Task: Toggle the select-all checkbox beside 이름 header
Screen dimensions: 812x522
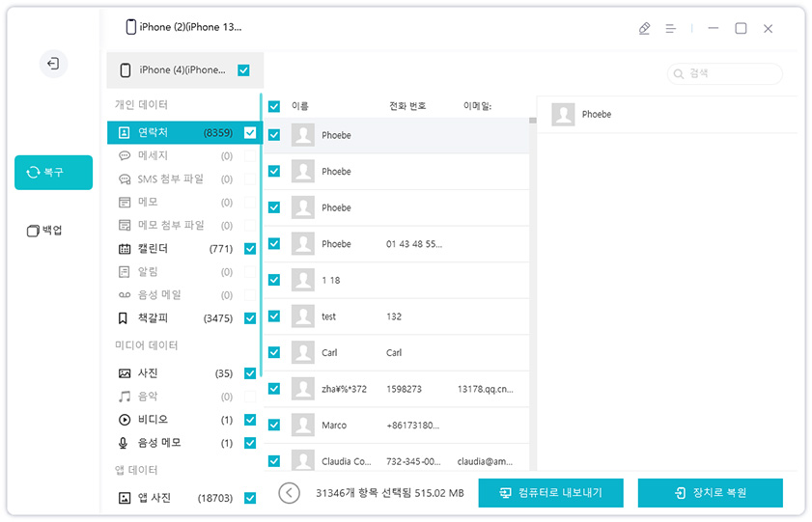Action: (x=274, y=106)
